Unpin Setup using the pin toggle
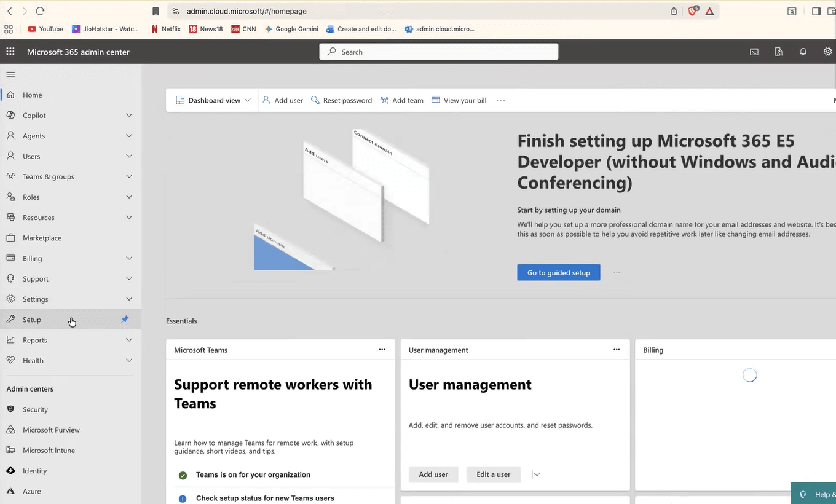This screenshot has height=504, width=836. (x=125, y=319)
